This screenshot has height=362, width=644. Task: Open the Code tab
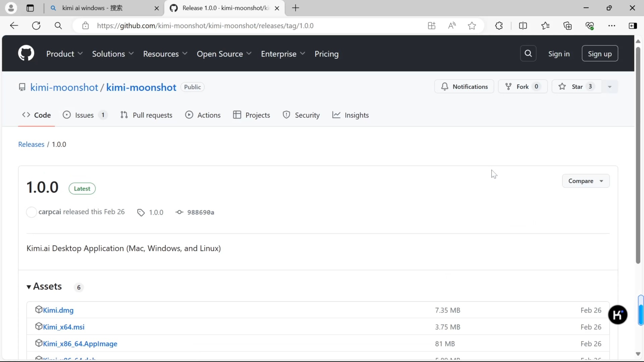[x=36, y=115]
